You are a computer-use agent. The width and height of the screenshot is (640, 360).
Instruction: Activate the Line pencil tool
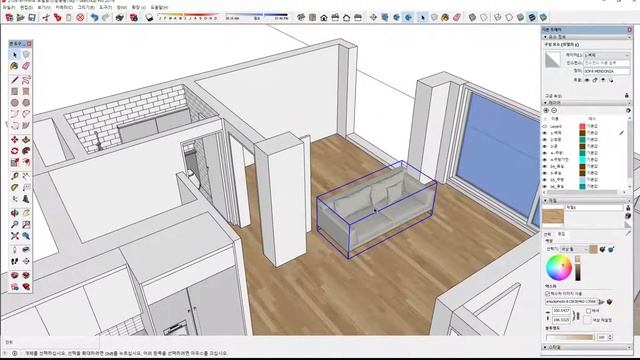(15, 80)
